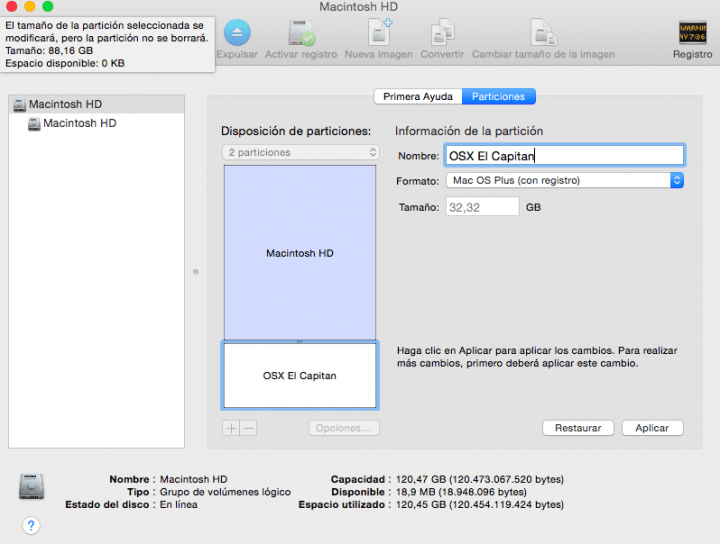Click the Nueva imagen toolbar icon
Screen dimensions: 720x544
pos(380,32)
